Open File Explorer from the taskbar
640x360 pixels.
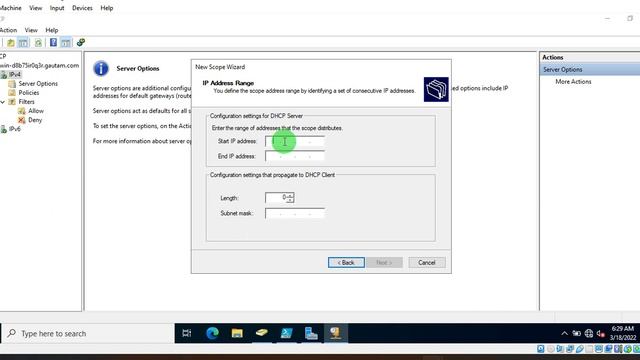237,333
